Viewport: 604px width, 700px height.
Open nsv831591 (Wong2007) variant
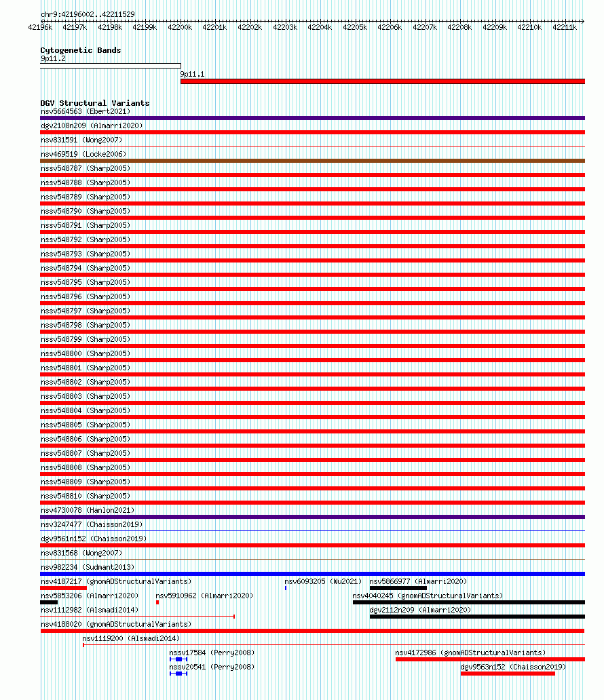[81, 140]
